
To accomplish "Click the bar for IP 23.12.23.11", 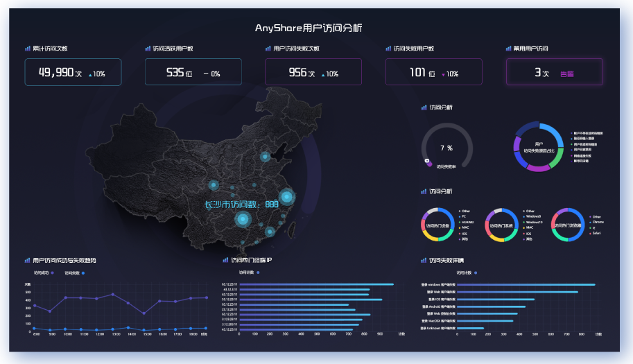I will 297,309.
